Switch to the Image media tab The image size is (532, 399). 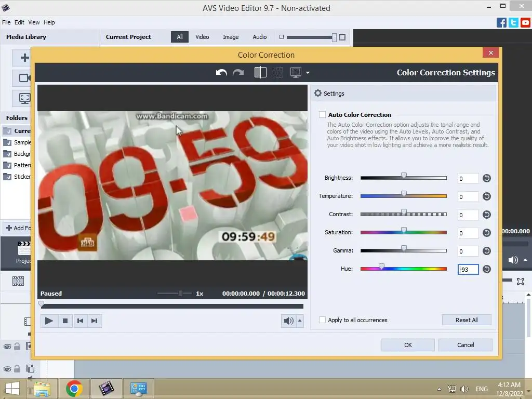(x=231, y=37)
